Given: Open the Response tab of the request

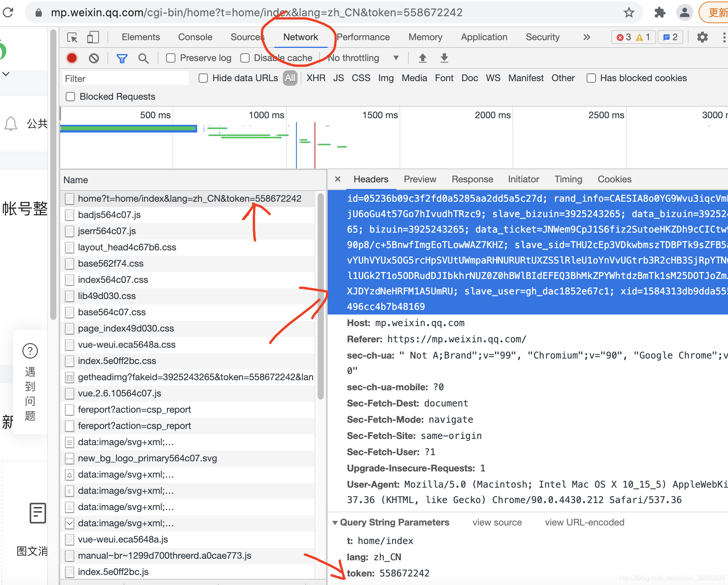Looking at the screenshot, I should (x=472, y=179).
